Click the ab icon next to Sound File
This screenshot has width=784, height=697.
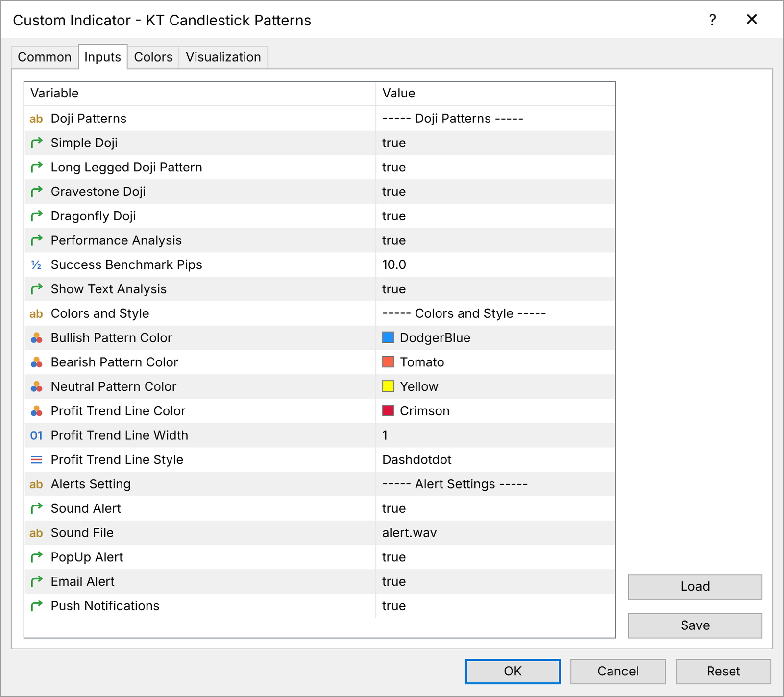tap(36, 533)
